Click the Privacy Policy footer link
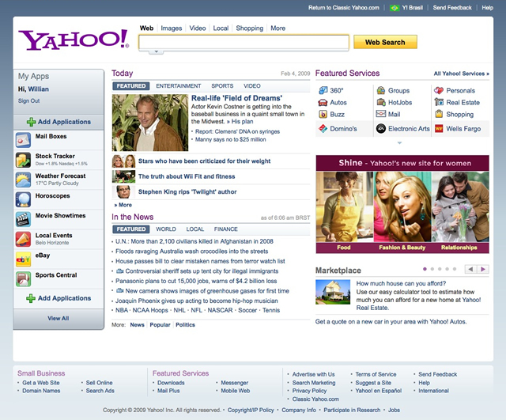 [x=309, y=391]
